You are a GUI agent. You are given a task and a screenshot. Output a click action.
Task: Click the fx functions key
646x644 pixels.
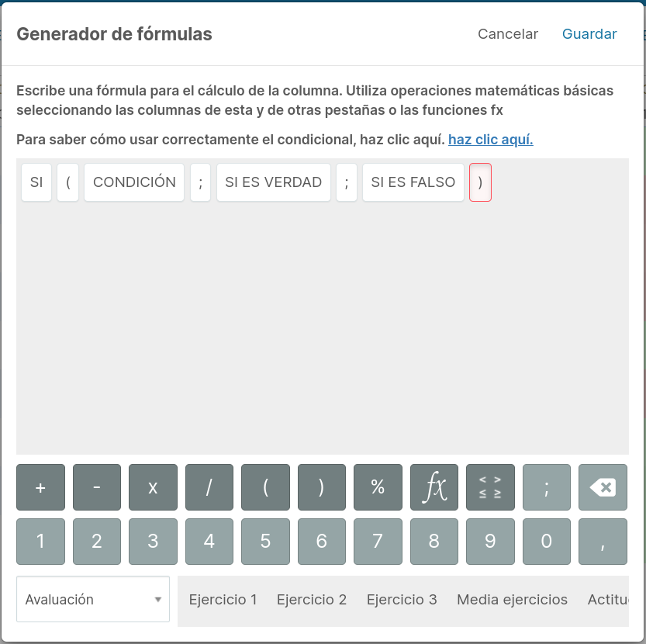pos(434,487)
